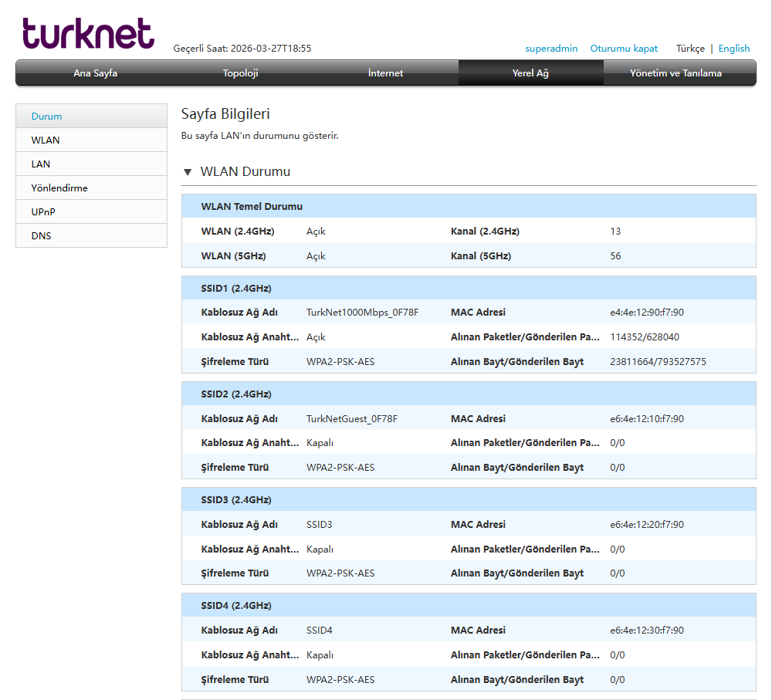Click the network name value SSID3
Screen dimensions: 772x700
[319, 525]
